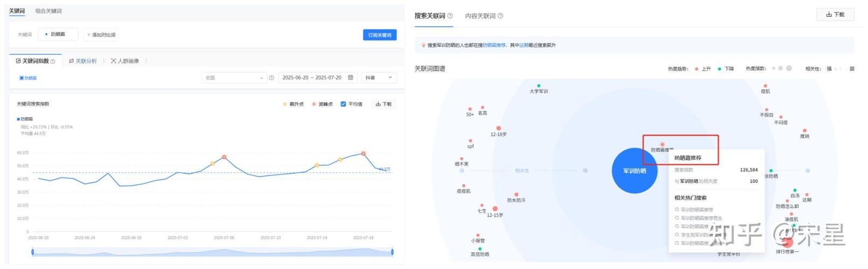Click 军训防晒霜推荐男生 related search

click(702, 218)
